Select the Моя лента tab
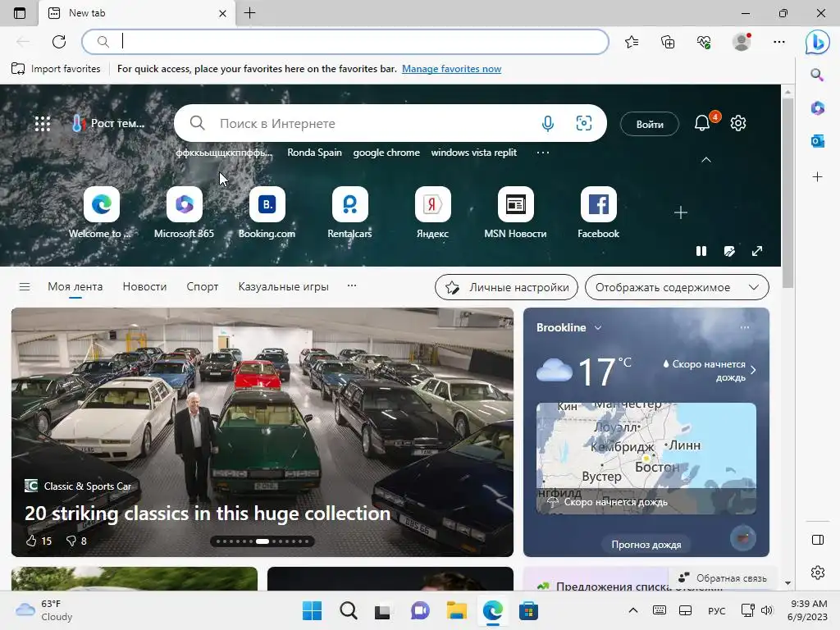Viewport: 840px width, 630px height. pyautogui.click(x=75, y=286)
